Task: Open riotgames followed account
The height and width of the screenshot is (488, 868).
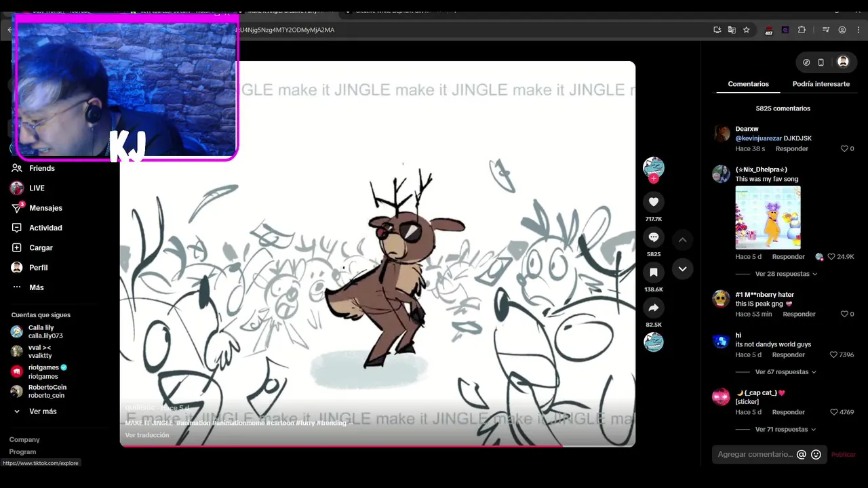Action: 43,371
